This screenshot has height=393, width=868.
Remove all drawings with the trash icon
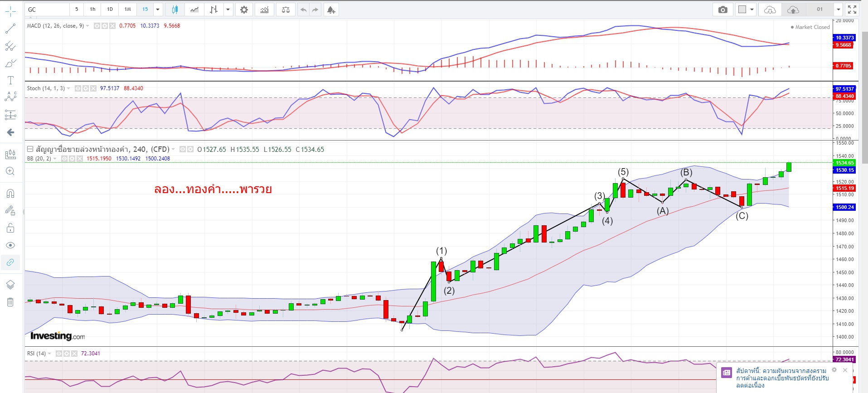pos(10,302)
